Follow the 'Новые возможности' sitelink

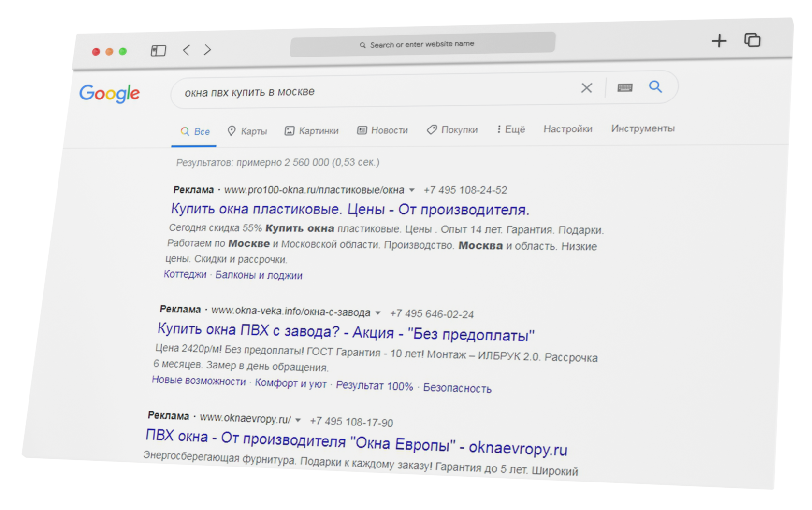pos(199,381)
